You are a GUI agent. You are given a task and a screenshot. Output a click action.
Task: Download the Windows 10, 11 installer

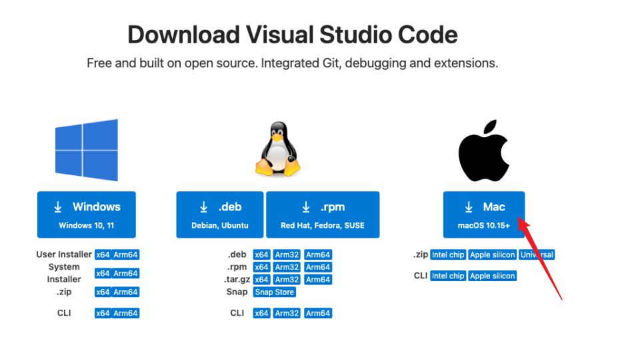pos(86,214)
